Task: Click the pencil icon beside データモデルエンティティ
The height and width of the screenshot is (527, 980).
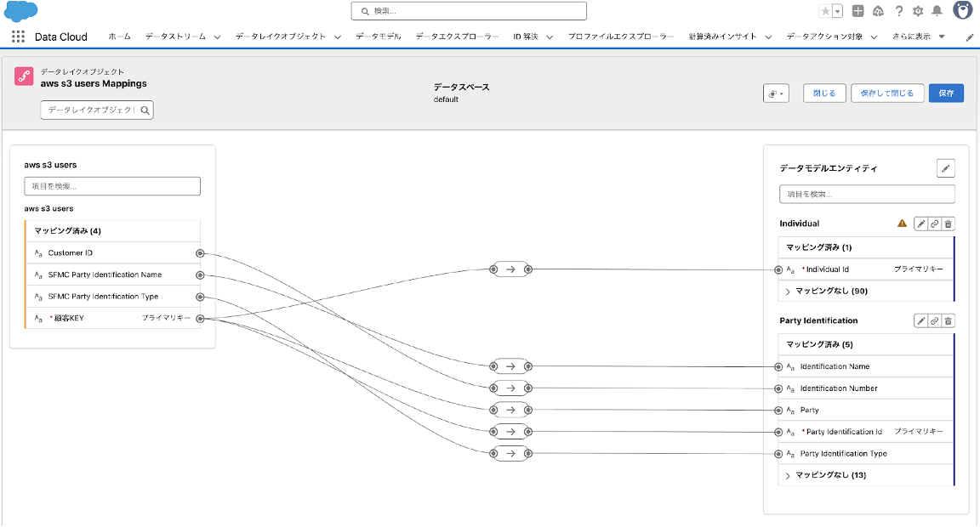Action: 945,168
